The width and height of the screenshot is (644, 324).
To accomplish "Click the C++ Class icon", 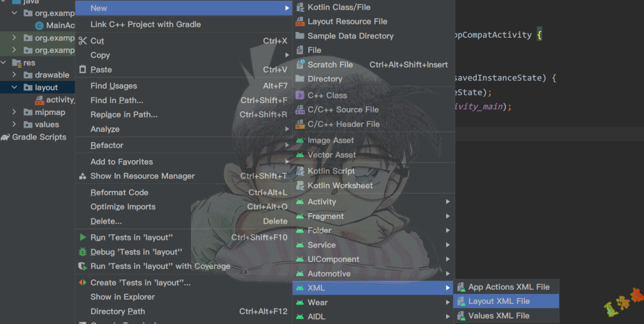I will [x=300, y=95].
